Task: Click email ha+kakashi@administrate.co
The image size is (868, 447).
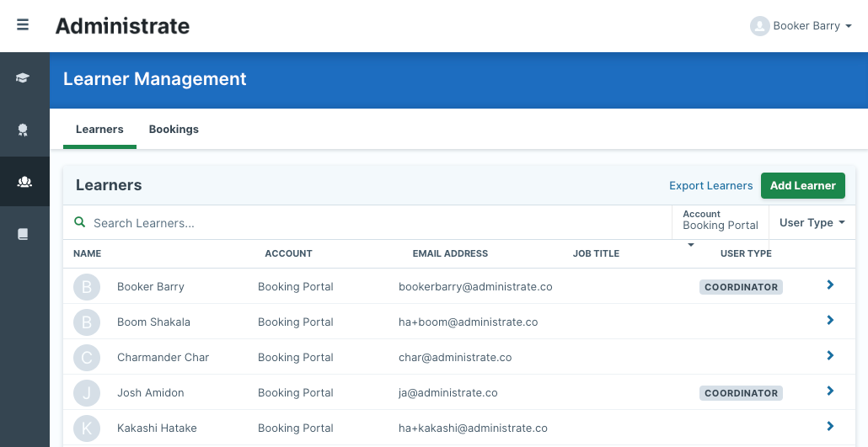Action: 473,428
